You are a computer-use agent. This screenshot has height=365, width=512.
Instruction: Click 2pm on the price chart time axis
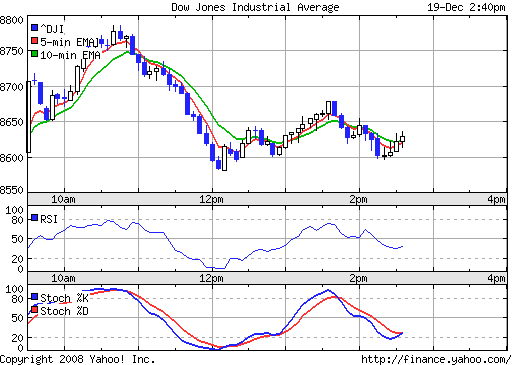coord(358,199)
